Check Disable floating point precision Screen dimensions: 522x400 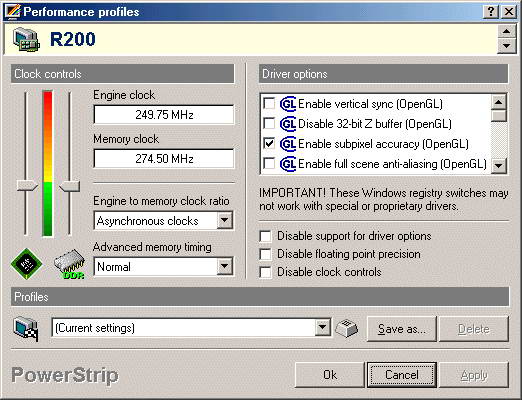click(265, 254)
